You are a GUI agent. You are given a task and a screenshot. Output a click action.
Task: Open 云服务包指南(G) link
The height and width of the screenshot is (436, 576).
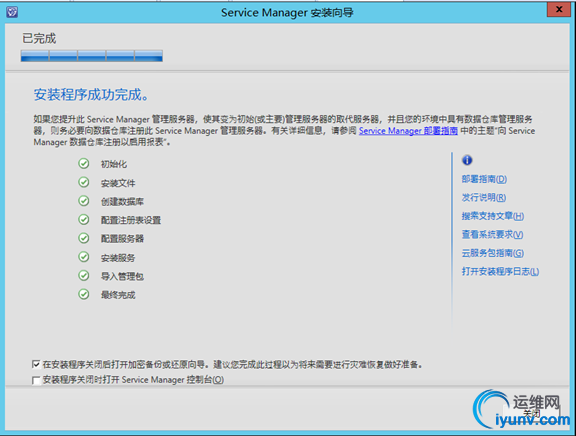point(493,253)
